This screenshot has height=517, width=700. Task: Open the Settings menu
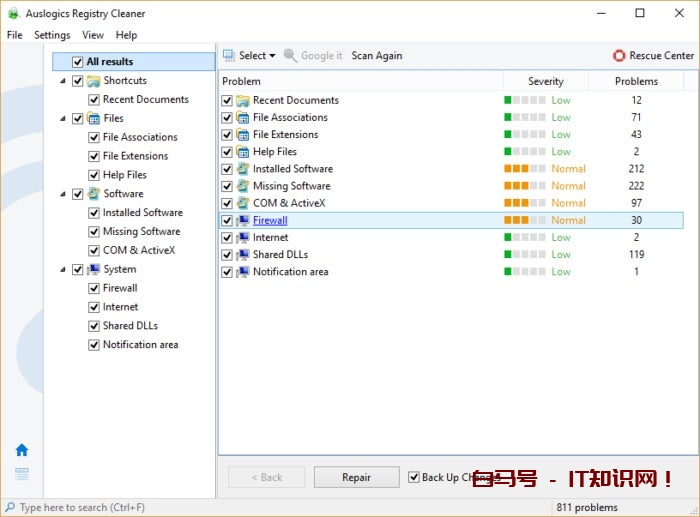coord(52,35)
